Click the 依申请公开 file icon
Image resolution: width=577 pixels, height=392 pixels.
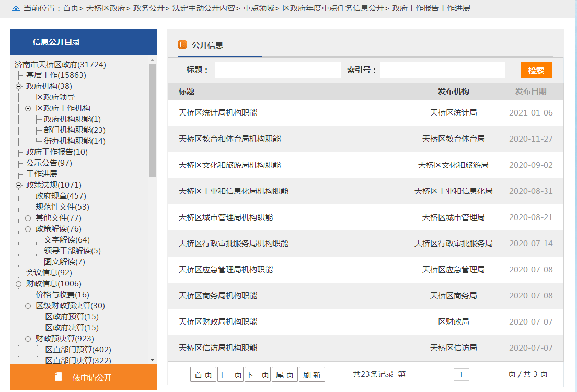pyautogui.click(x=58, y=376)
